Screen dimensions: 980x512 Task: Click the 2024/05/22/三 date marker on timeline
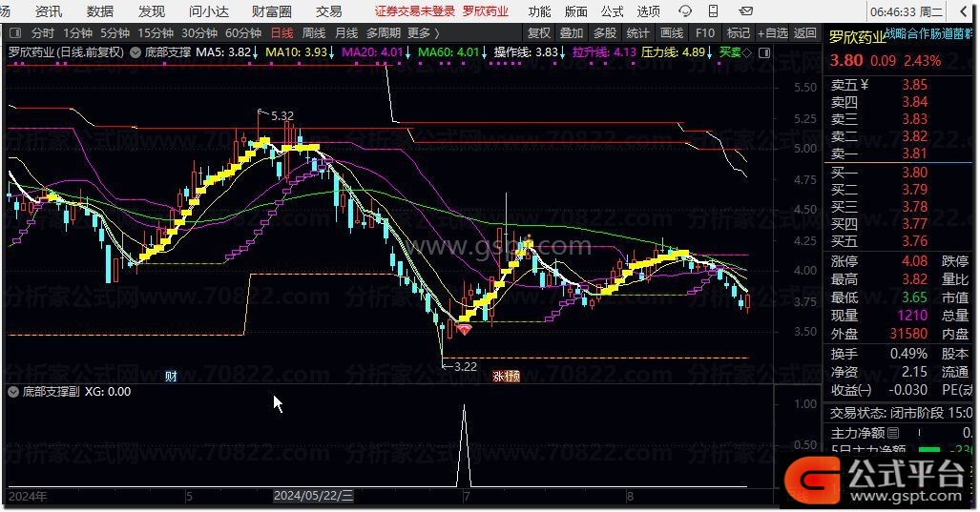(314, 497)
